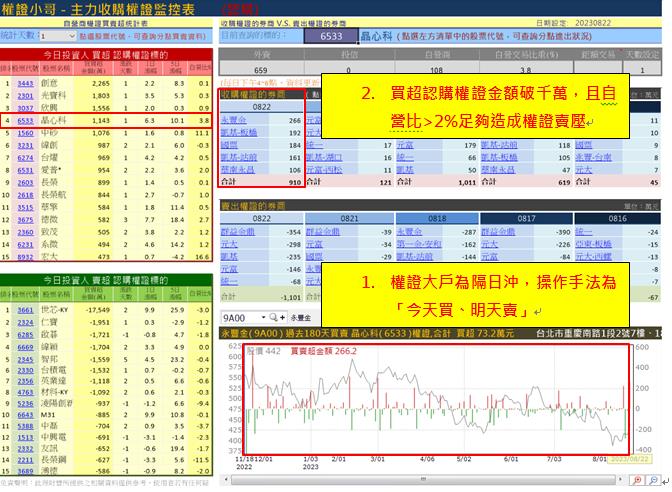The height and width of the screenshot is (492, 672).
Task: Open the 9A00 broker code dropdown
Action: (263, 318)
